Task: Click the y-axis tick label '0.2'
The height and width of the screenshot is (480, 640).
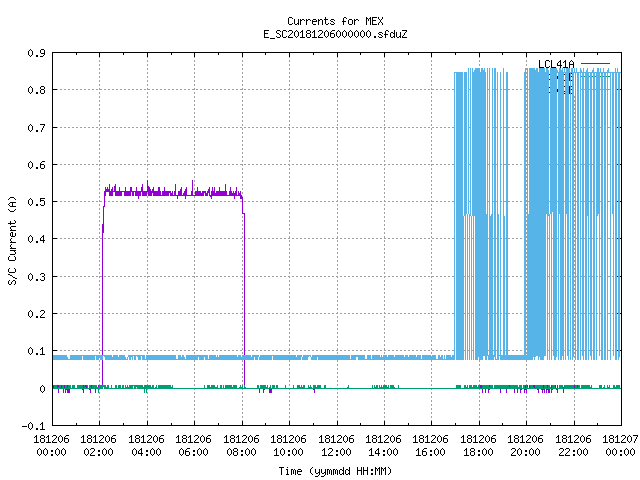Action: [36, 314]
